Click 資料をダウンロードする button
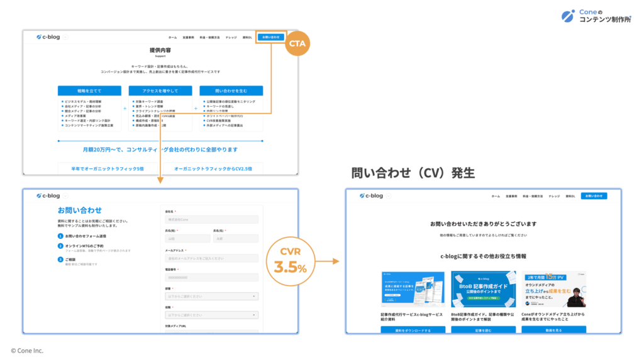This screenshot has width=644, height=362. [x=413, y=330]
